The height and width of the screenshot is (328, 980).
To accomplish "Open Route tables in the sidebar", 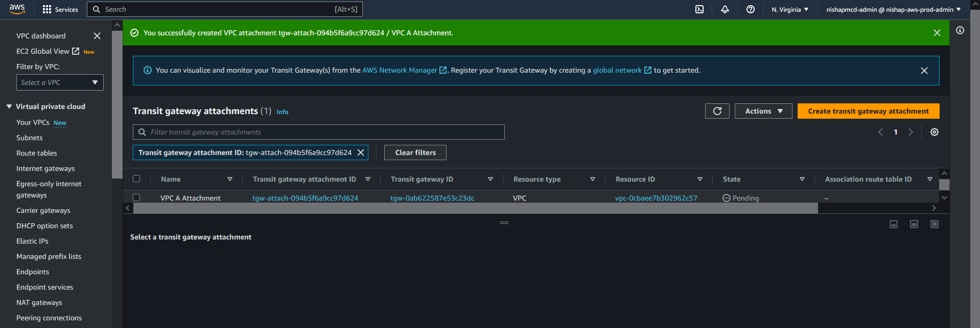I will point(37,153).
